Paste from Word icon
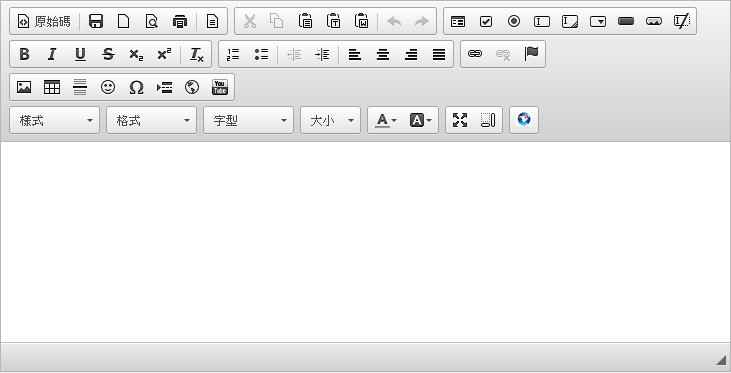Screen dimensions: 731x373 click(x=361, y=21)
